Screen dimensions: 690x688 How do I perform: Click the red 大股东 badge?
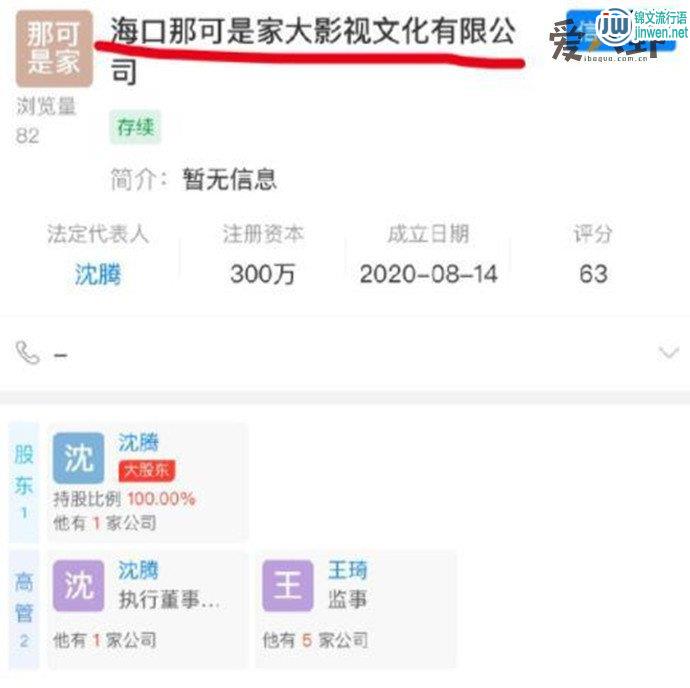tap(147, 470)
